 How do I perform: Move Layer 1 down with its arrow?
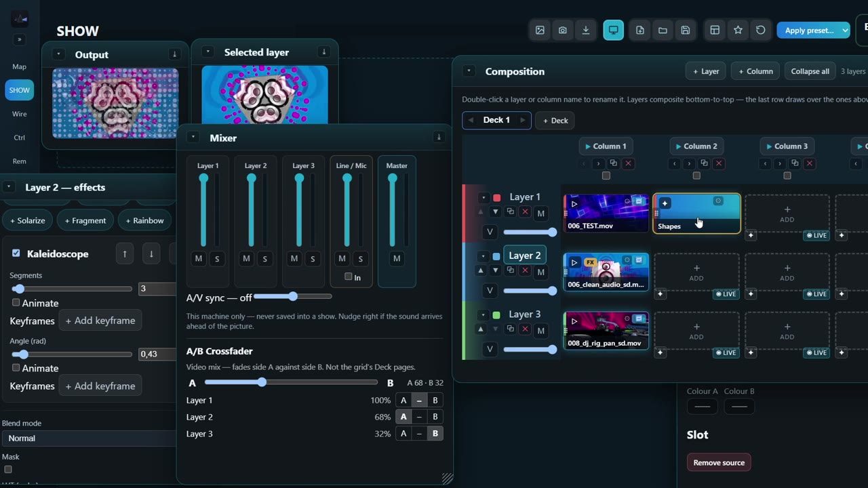coord(495,212)
